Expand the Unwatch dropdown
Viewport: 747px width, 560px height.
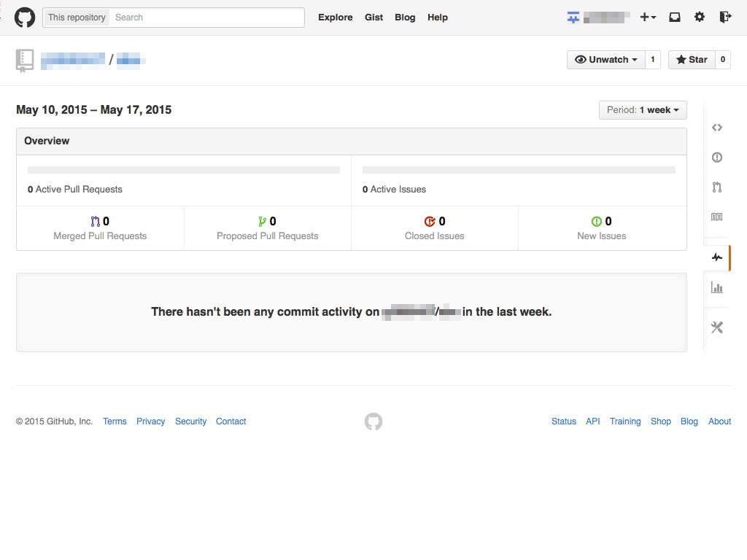605,60
